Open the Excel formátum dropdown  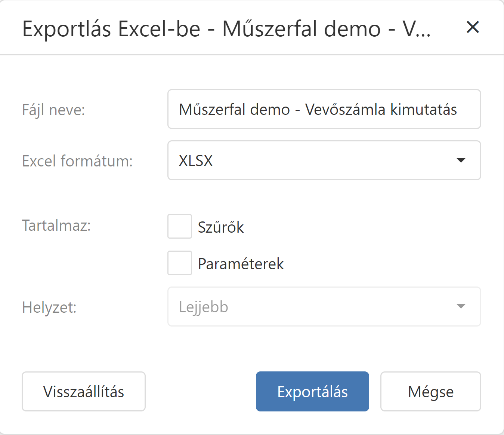coord(324,160)
